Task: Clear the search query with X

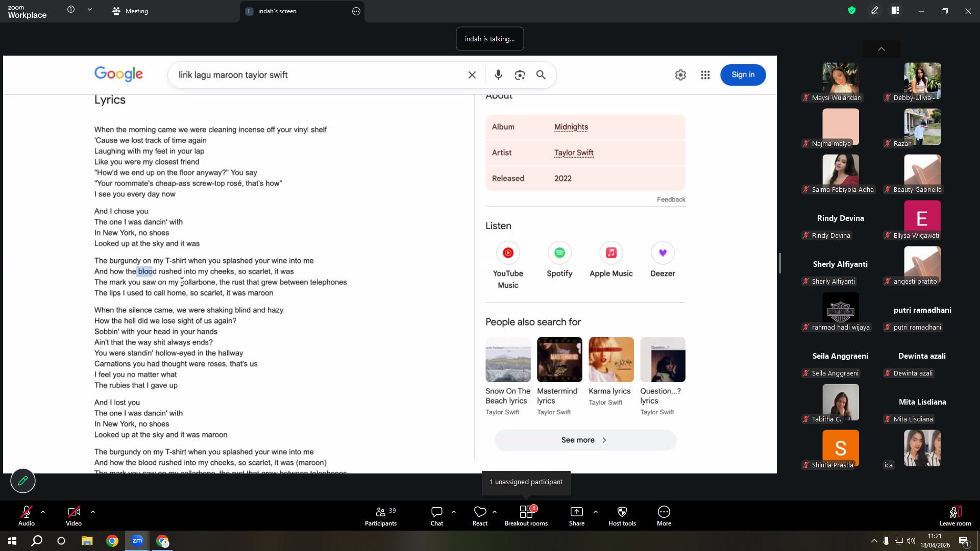Action: click(472, 75)
